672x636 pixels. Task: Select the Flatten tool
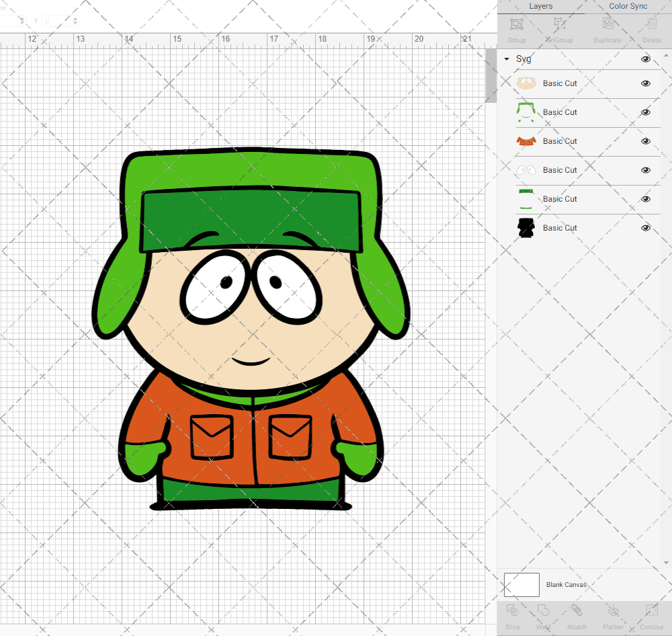(613, 610)
